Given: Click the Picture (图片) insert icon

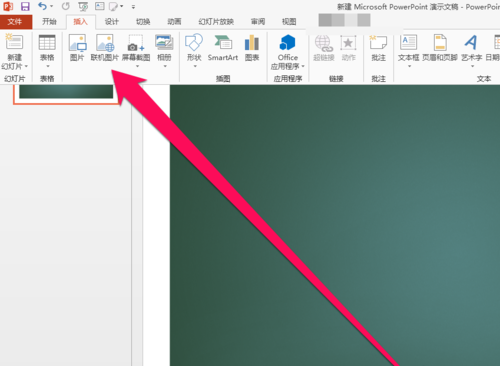Looking at the screenshot, I should point(77,43).
